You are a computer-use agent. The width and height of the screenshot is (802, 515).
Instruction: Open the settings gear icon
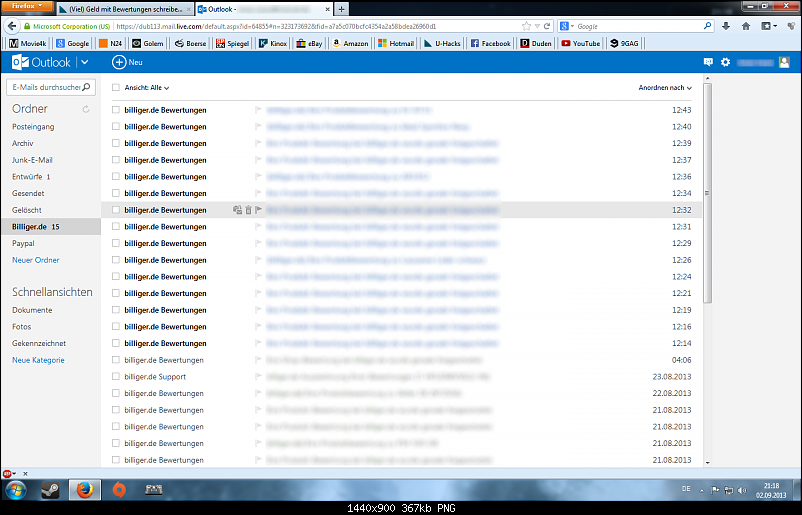pyautogui.click(x=725, y=62)
